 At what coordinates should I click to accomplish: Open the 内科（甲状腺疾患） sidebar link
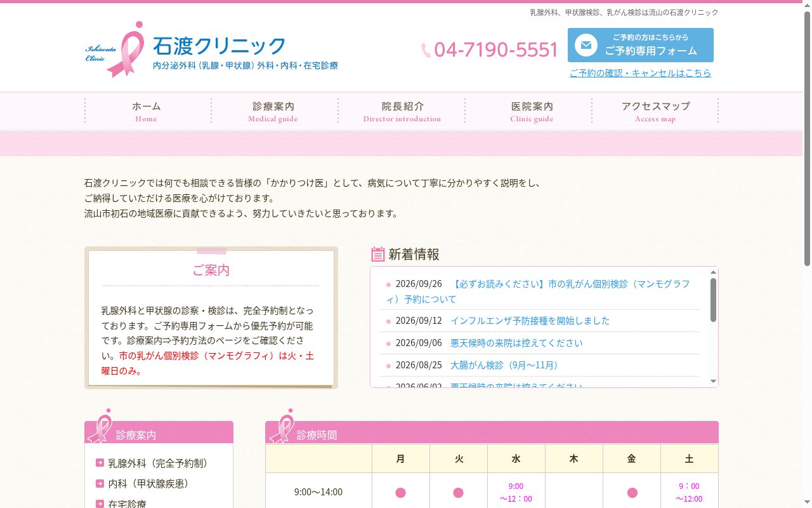click(x=148, y=483)
